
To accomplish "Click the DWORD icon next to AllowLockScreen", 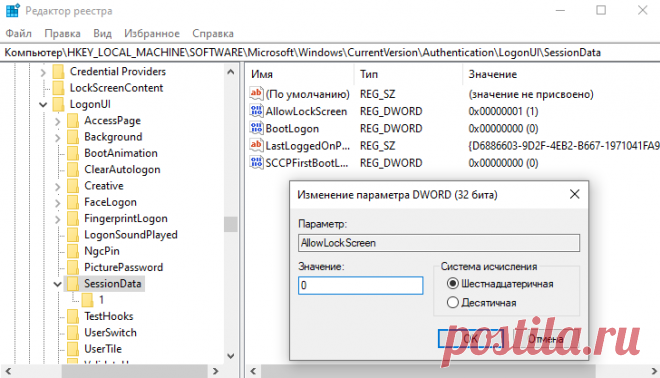I will (256, 111).
